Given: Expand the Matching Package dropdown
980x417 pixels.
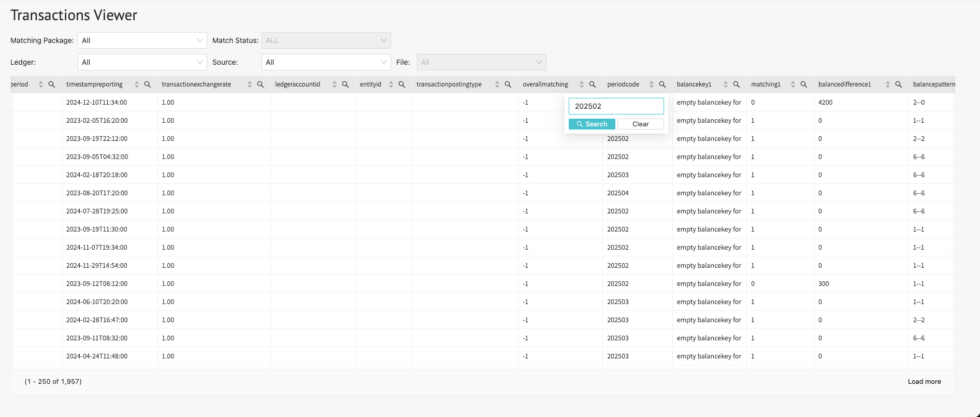Looking at the screenshot, I should (x=142, y=40).
